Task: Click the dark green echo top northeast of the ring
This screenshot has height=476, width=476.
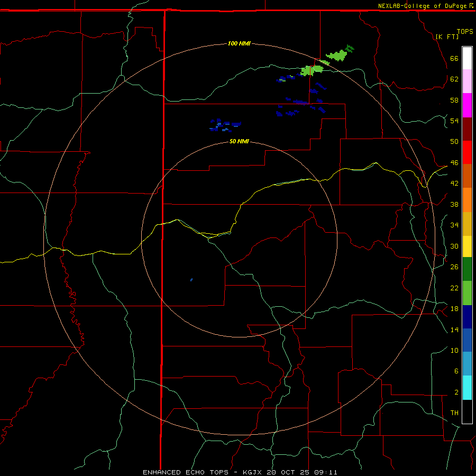Action: tap(350, 49)
